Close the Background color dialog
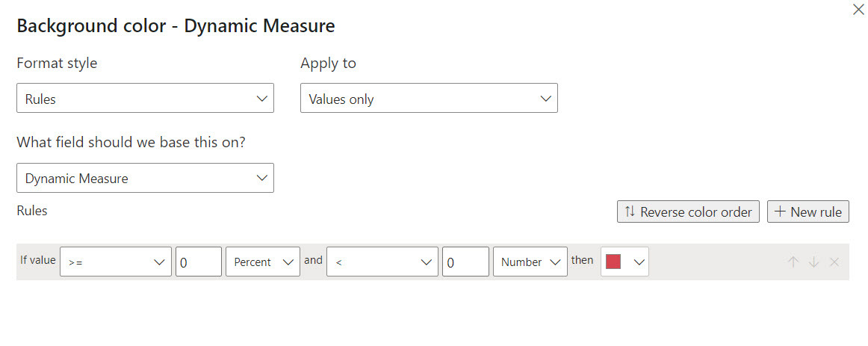 [858, 10]
